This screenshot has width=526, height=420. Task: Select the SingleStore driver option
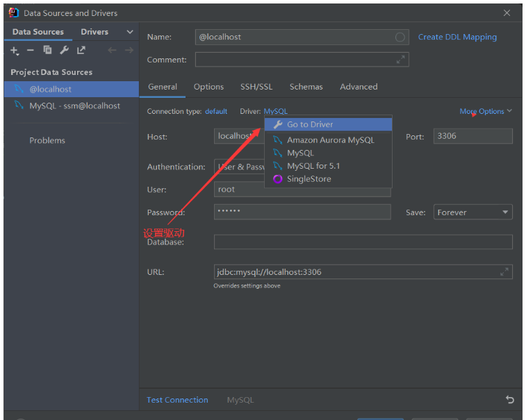click(309, 179)
